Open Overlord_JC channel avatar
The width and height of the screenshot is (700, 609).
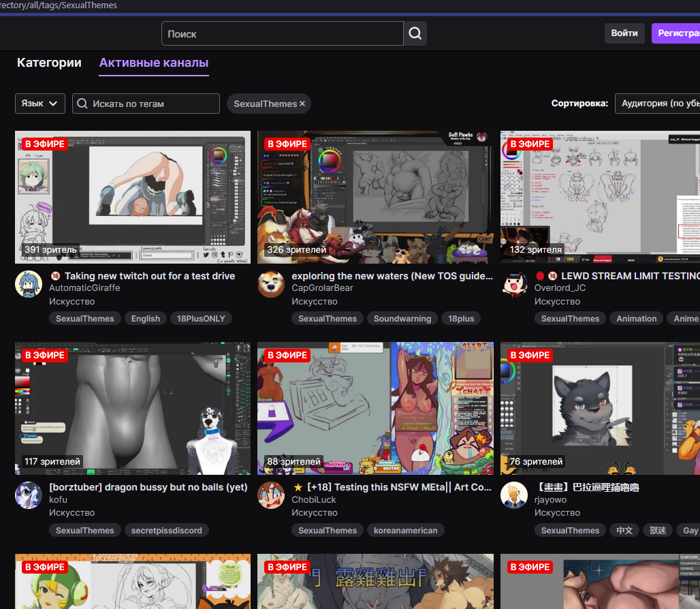(x=514, y=284)
